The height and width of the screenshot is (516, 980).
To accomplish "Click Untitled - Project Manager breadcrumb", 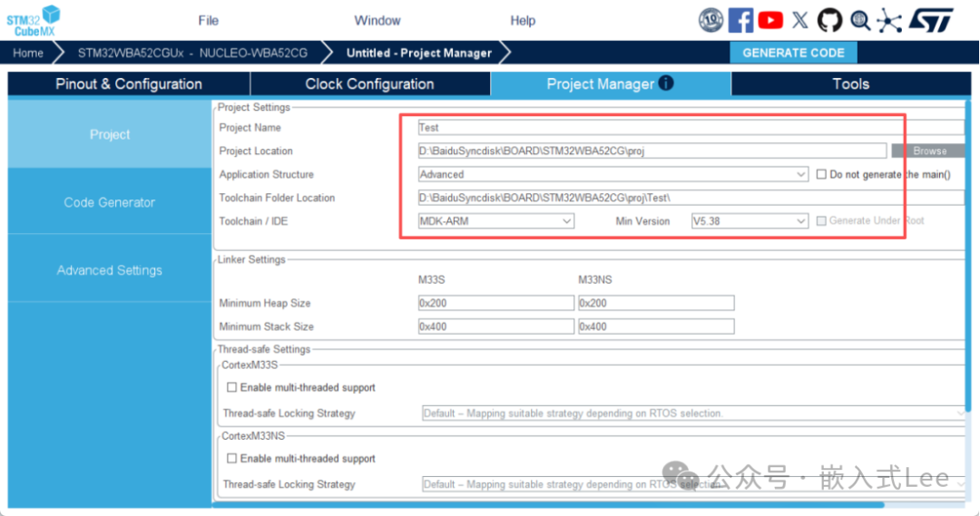I will tap(418, 54).
